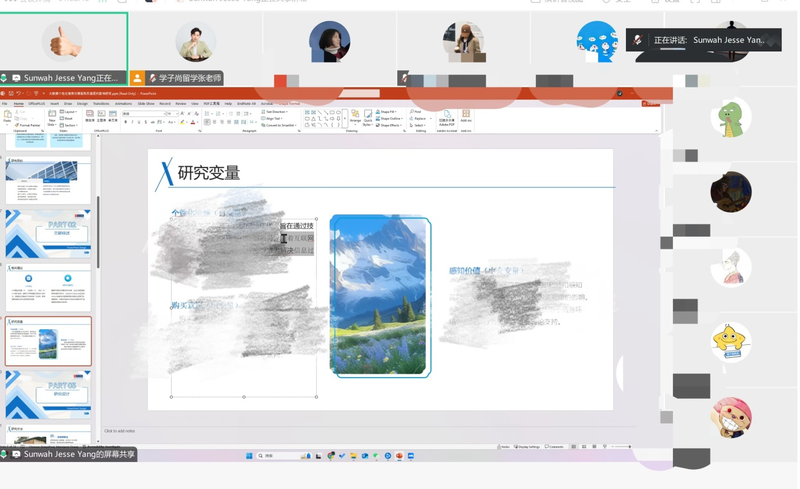The height and width of the screenshot is (489, 800).
Task: Open the Shape Outline dropdown
Action: [x=389, y=118]
